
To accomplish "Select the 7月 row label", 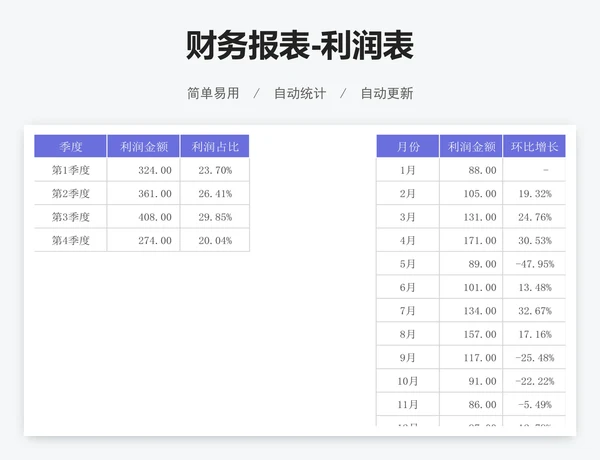I will click(x=408, y=311).
